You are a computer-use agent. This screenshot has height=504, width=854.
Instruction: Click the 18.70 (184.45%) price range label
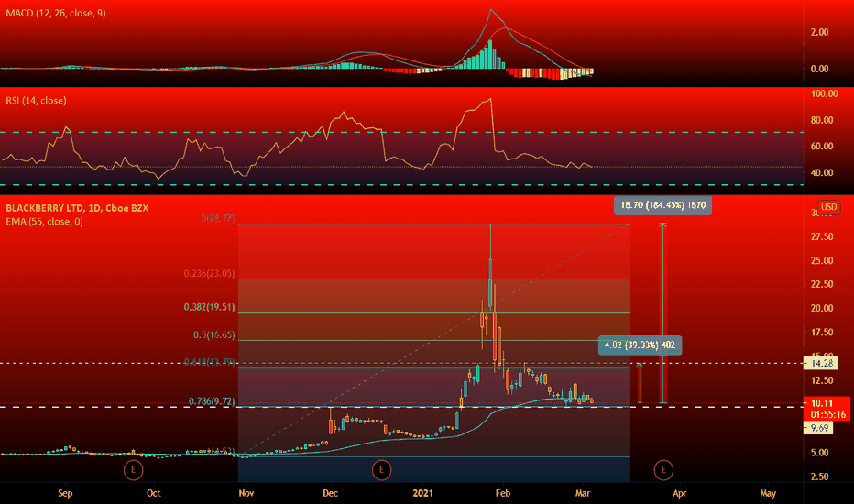(x=662, y=205)
